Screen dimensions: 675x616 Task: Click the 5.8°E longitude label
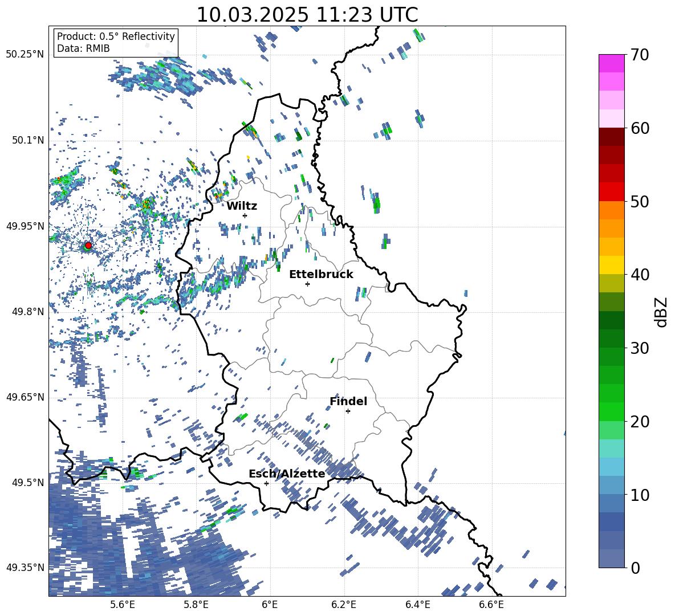196,605
